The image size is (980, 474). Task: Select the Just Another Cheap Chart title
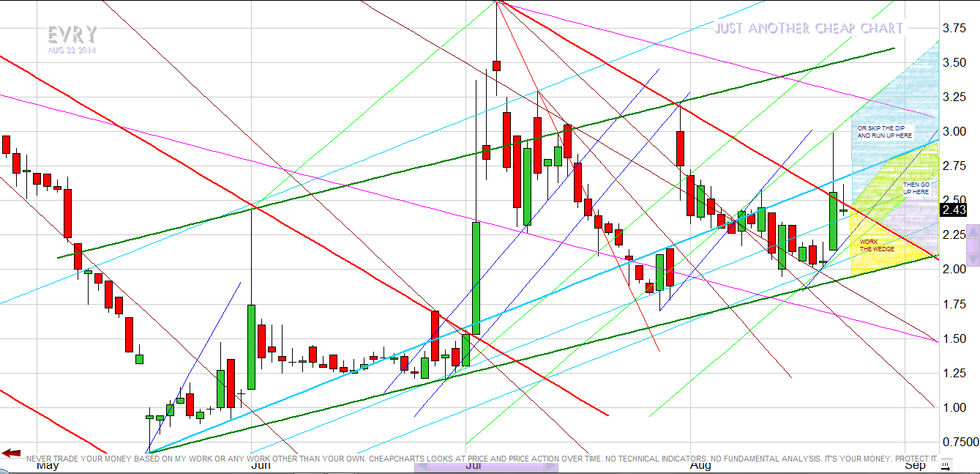pyautogui.click(x=809, y=29)
